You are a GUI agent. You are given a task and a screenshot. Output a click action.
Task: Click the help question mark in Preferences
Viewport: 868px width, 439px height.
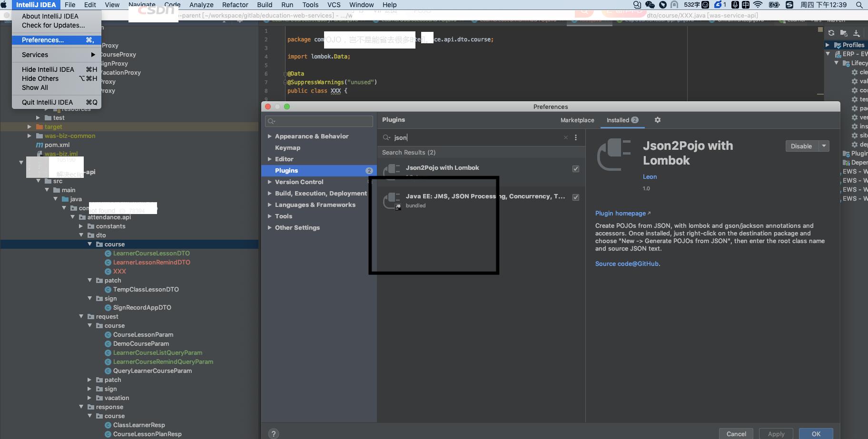click(x=274, y=433)
